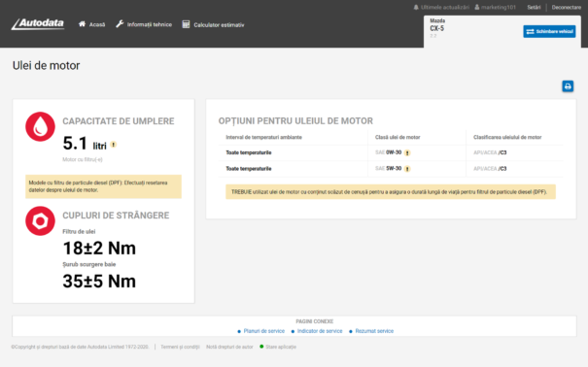588x367 pixels.
Task: Print the page with printer icon
Action: 568,86
